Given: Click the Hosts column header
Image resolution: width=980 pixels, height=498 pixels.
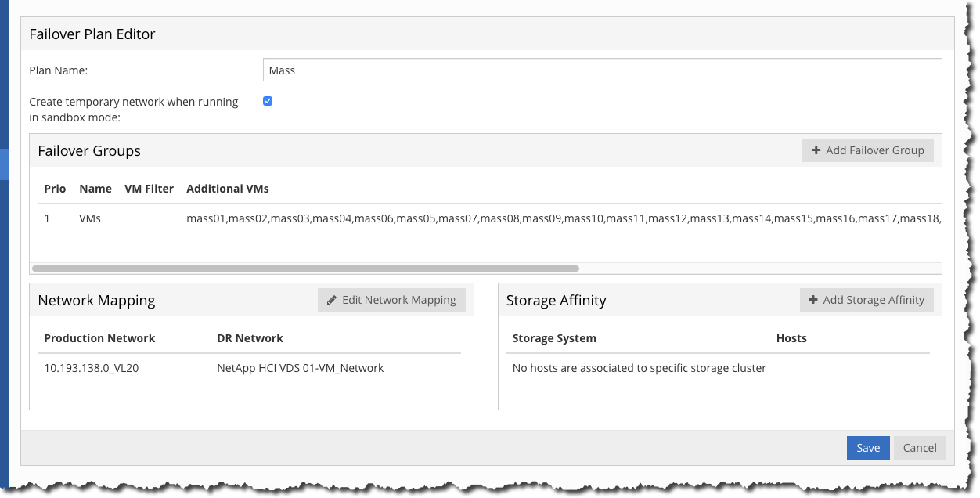Looking at the screenshot, I should pos(791,338).
